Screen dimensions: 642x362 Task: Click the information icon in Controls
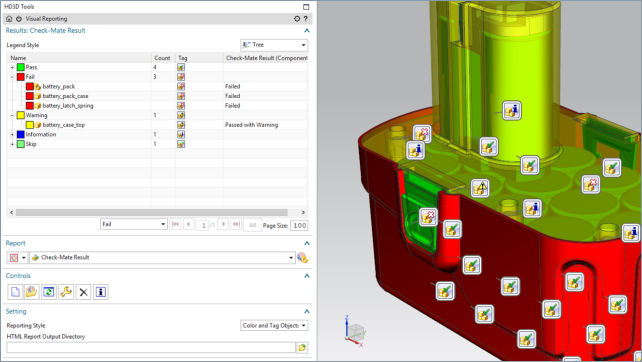pos(101,292)
